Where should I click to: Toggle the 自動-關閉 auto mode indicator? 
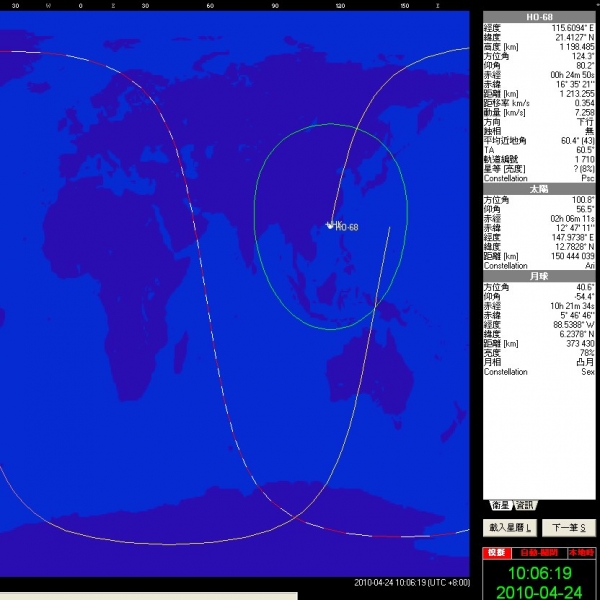point(539,553)
